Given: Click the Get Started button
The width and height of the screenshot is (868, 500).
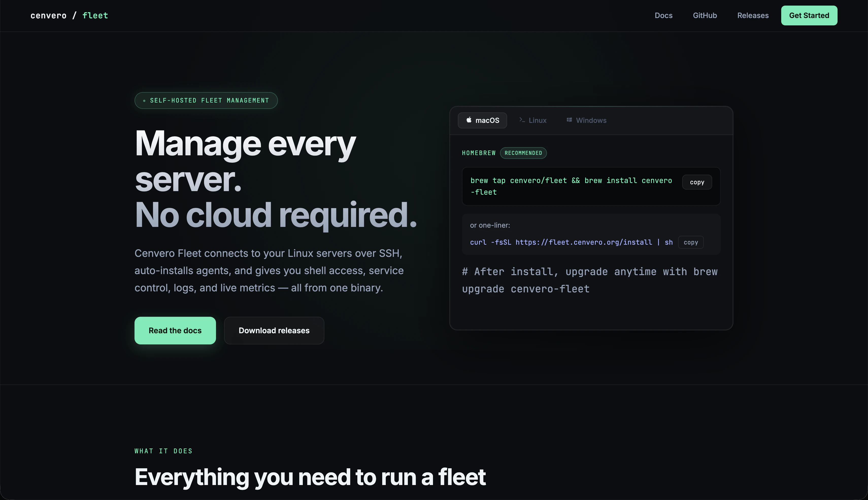Looking at the screenshot, I should (809, 15).
